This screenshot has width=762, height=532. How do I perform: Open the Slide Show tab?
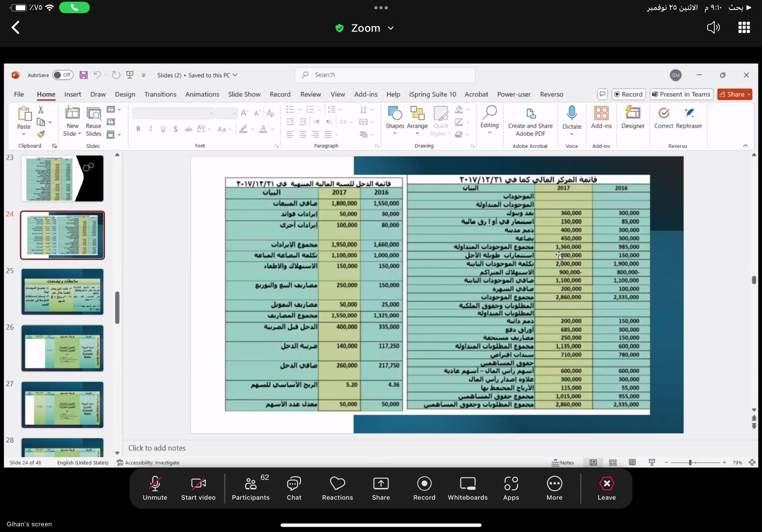[244, 94]
